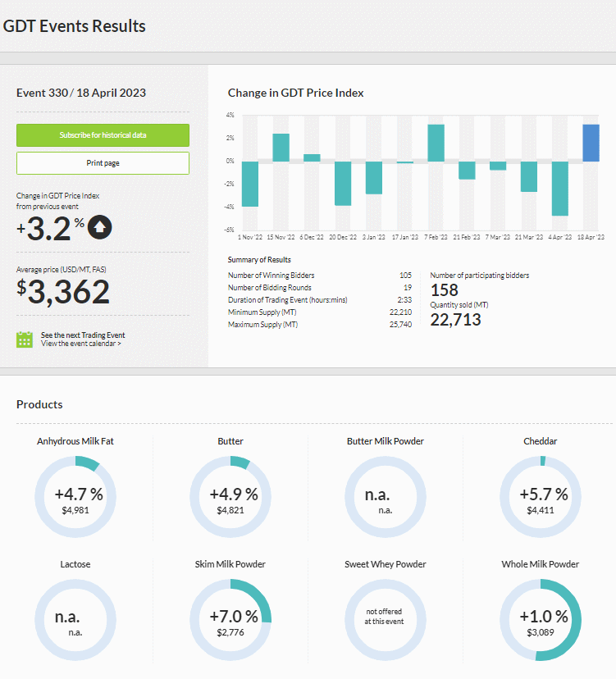Screen dimensions: 616x679
Task: Click the Whole Milk Powder product title
Action: [541, 564]
